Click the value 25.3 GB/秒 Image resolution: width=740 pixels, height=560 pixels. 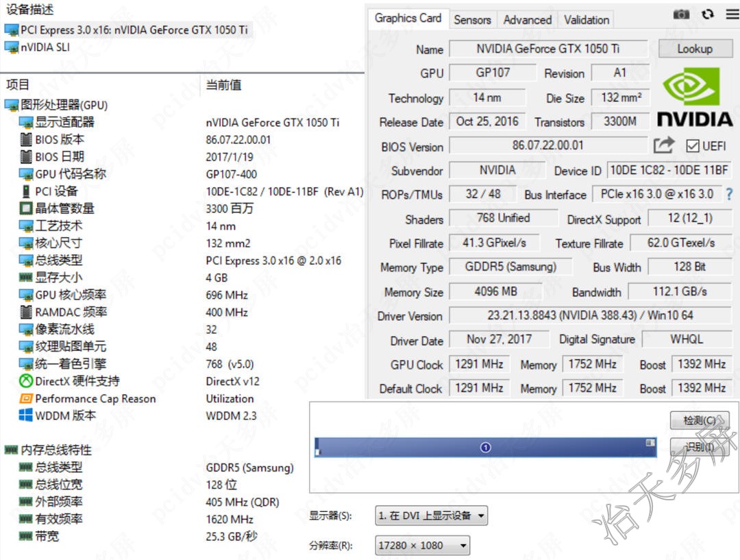(232, 537)
